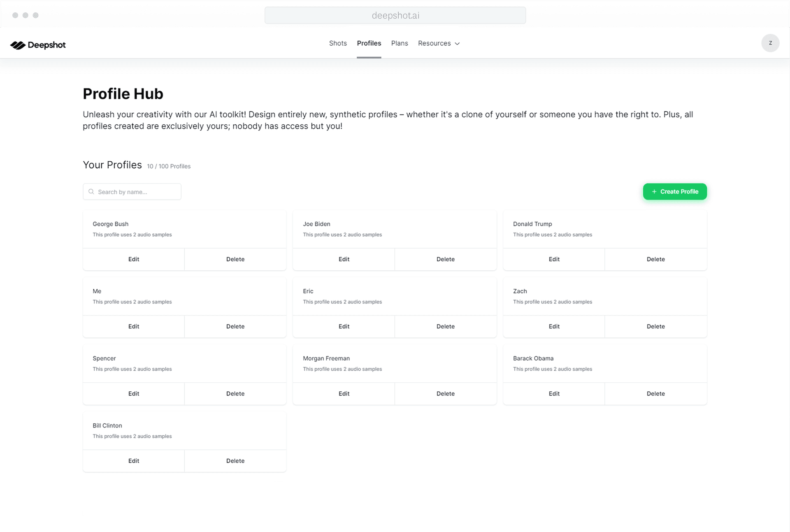Click the plus icon on Create Profile
The height and width of the screenshot is (532, 790).
(654, 191)
